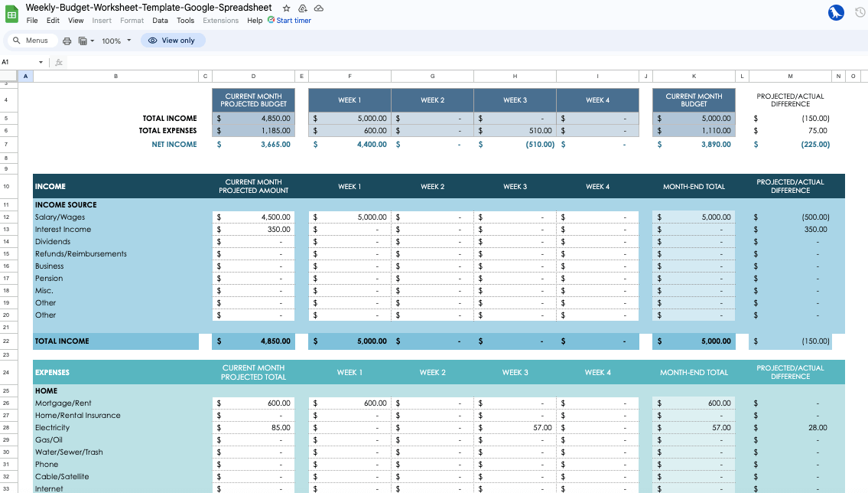The image size is (868, 493).
Task: Click the 'Water/Sewer/Trash' row label
Action: 69,452
